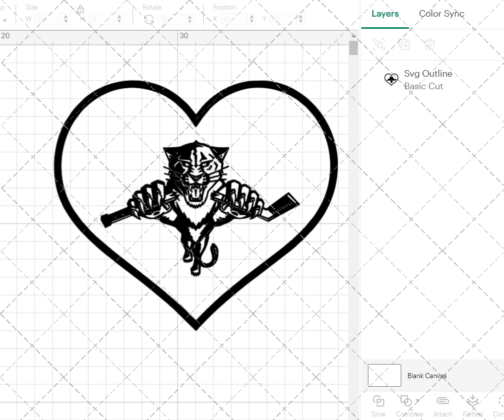This screenshot has width=504, height=420.
Task: Select the Svg Outline layer thumbnail
Action: coord(391,79)
